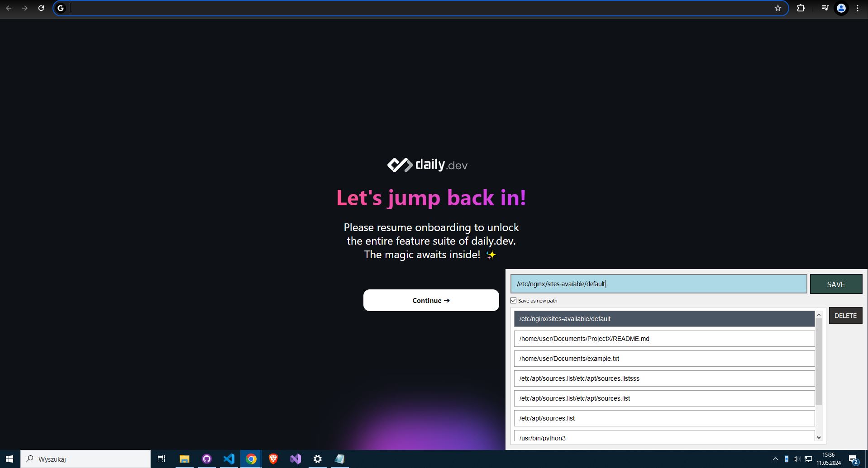Reload the current page
The height and width of the screenshot is (468, 868).
[41, 8]
